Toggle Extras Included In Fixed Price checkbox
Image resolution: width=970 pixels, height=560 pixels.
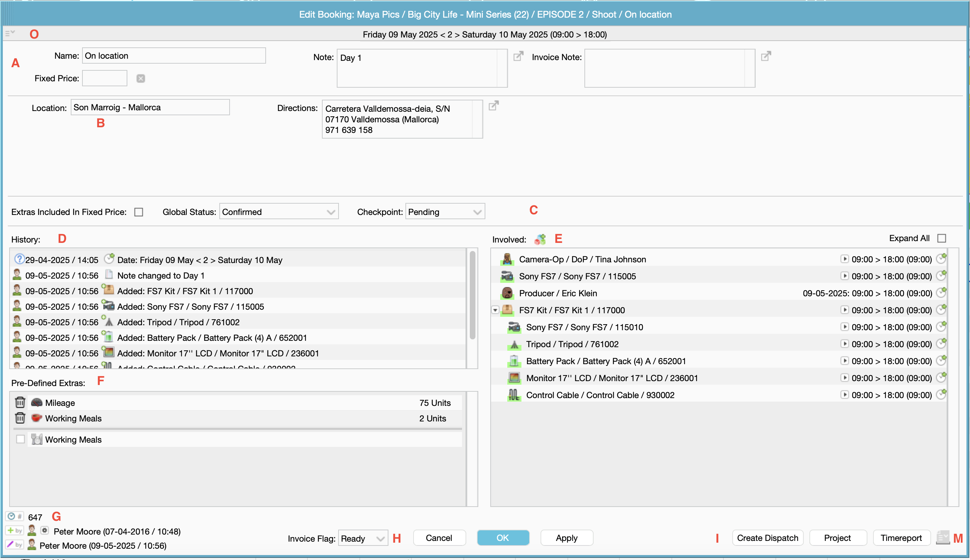(x=139, y=212)
